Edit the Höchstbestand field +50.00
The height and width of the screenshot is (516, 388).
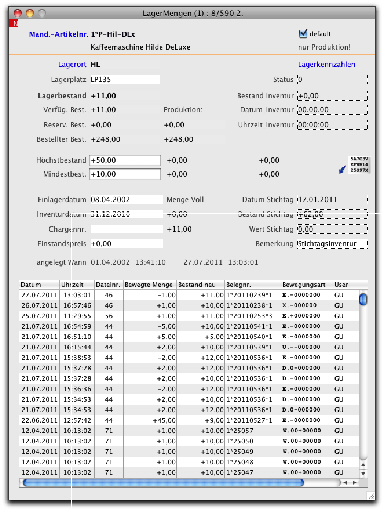point(125,160)
